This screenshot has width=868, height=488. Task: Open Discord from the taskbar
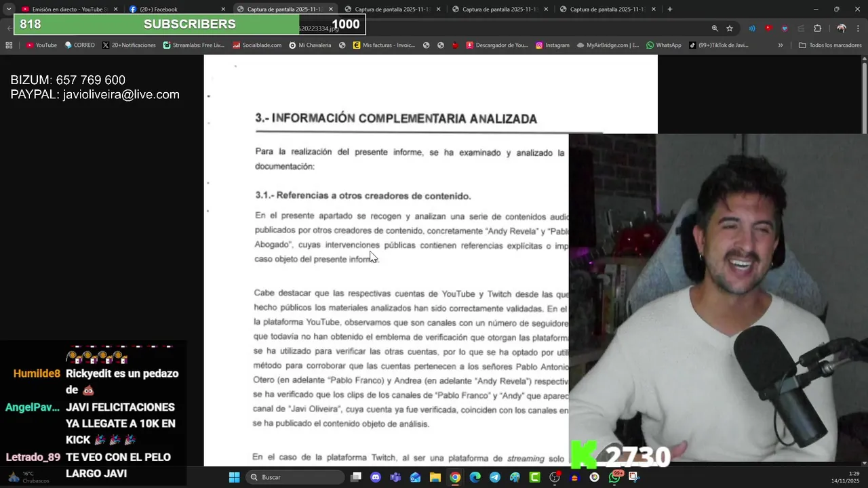[x=376, y=477]
